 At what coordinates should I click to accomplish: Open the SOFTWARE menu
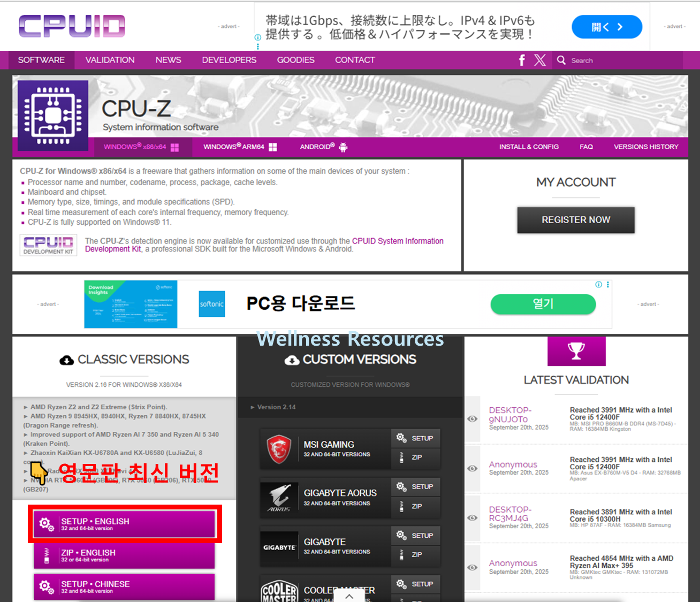coord(41,60)
